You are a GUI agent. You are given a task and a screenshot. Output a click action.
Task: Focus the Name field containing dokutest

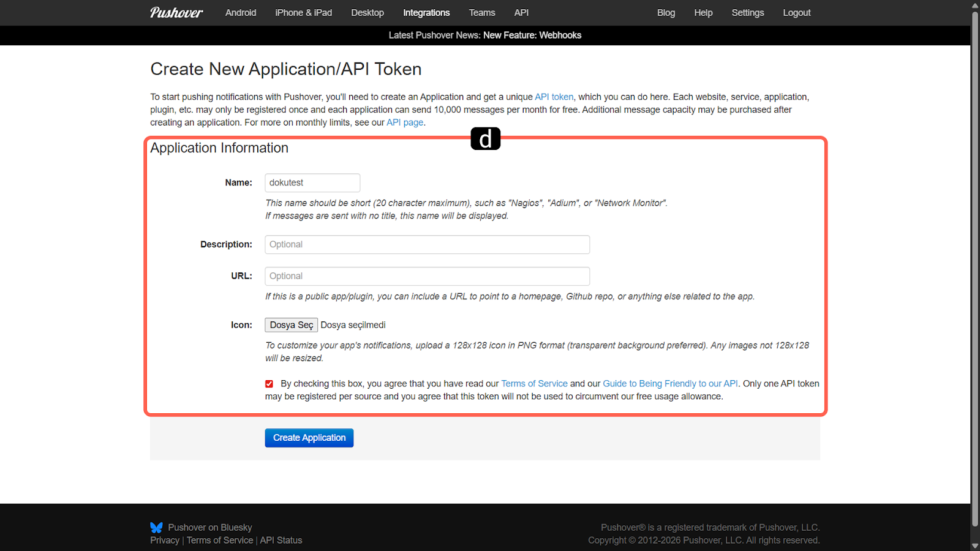[x=312, y=183]
